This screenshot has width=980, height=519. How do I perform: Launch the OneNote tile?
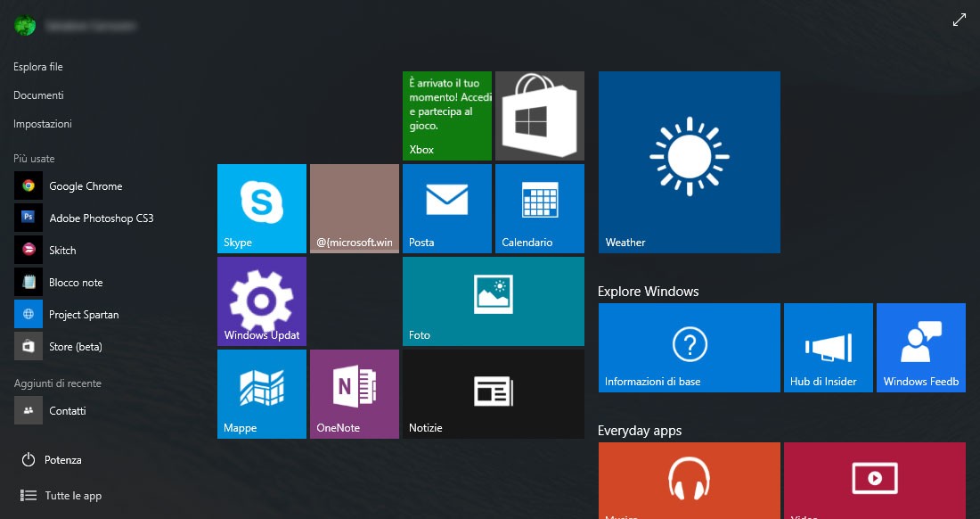(x=355, y=394)
